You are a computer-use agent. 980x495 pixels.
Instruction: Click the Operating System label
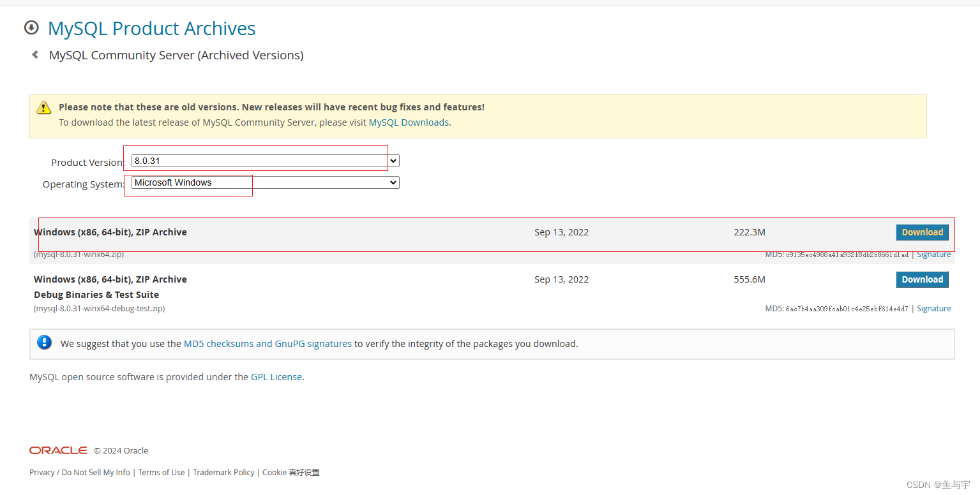[84, 184]
